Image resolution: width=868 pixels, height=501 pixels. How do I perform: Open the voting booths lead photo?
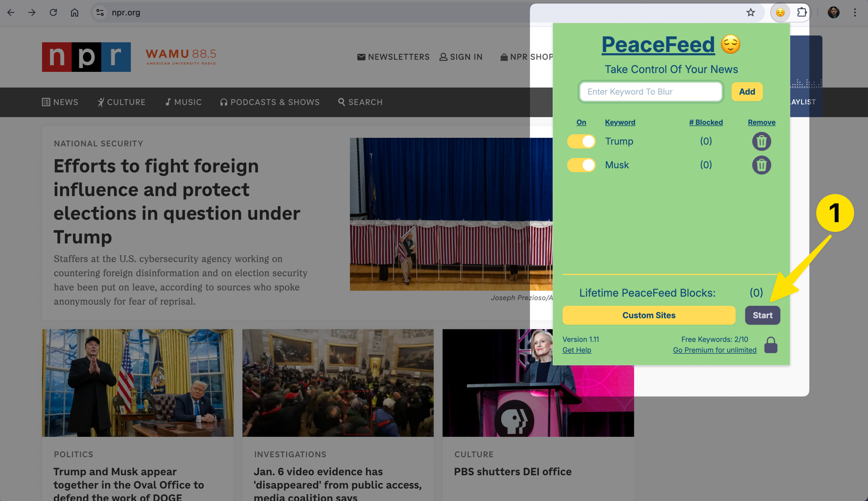[451, 214]
